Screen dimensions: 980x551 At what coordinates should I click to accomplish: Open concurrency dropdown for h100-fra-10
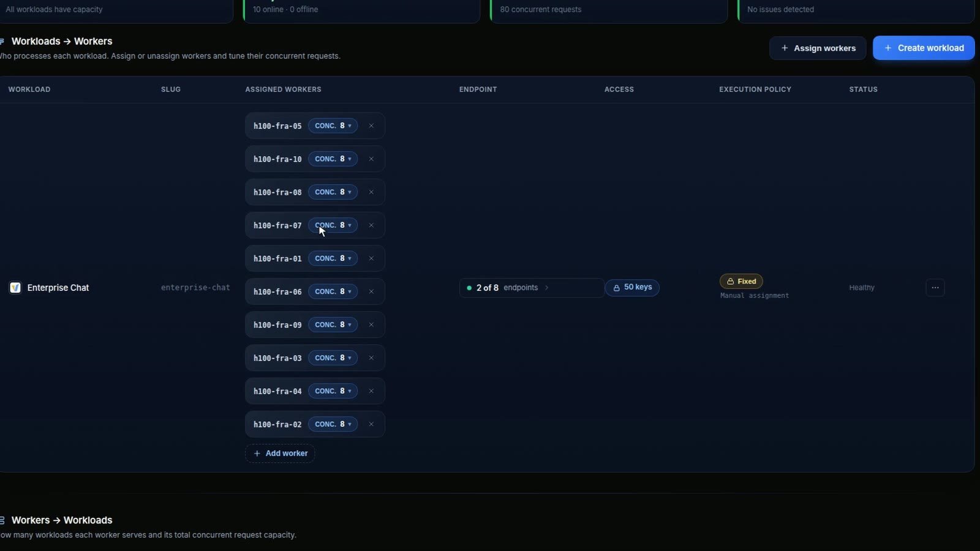point(333,159)
